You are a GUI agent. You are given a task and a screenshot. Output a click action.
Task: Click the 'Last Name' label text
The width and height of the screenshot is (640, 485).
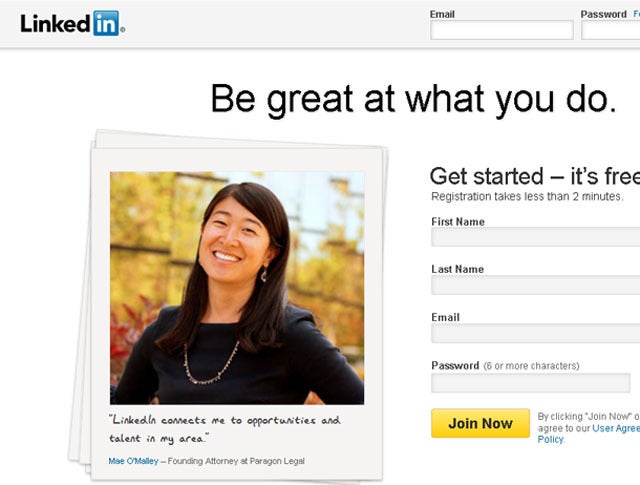point(458,269)
